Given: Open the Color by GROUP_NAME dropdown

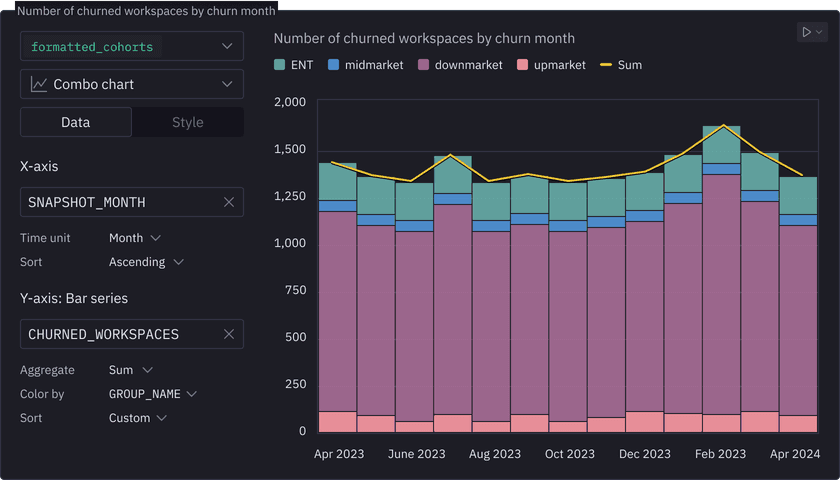Looking at the screenshot, I should (x=152, y=394).
